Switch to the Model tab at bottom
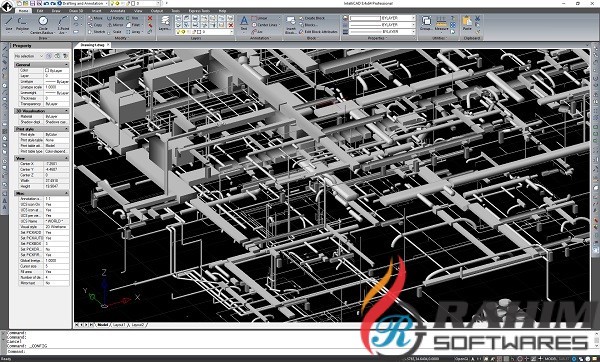600x362 pixels. 103,324
